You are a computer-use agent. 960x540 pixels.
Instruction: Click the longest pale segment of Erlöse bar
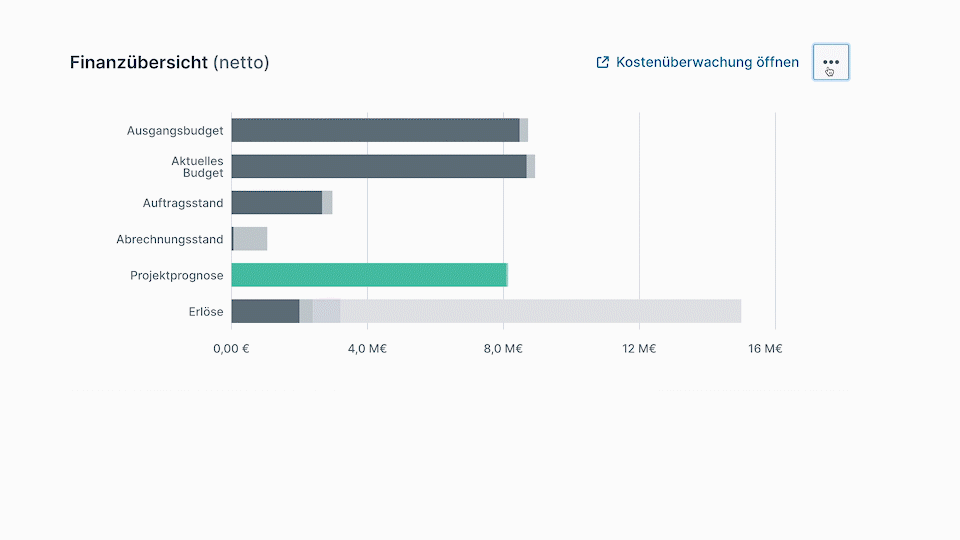[540, 311]
